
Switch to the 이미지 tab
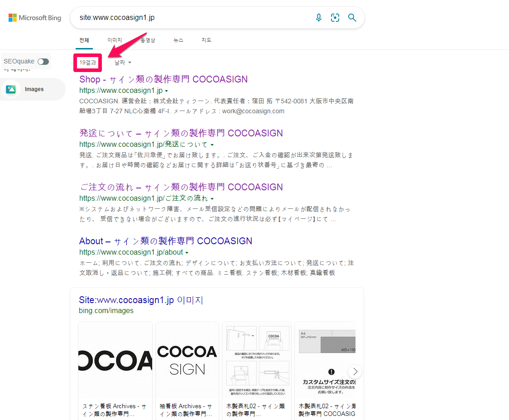114,40
